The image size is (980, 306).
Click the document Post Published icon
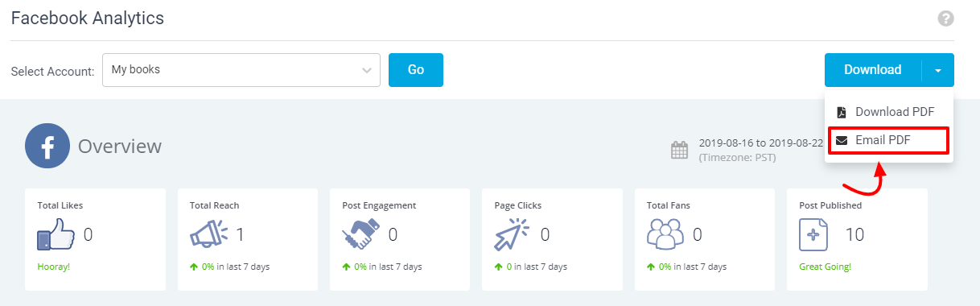click(x=813, y=235)
